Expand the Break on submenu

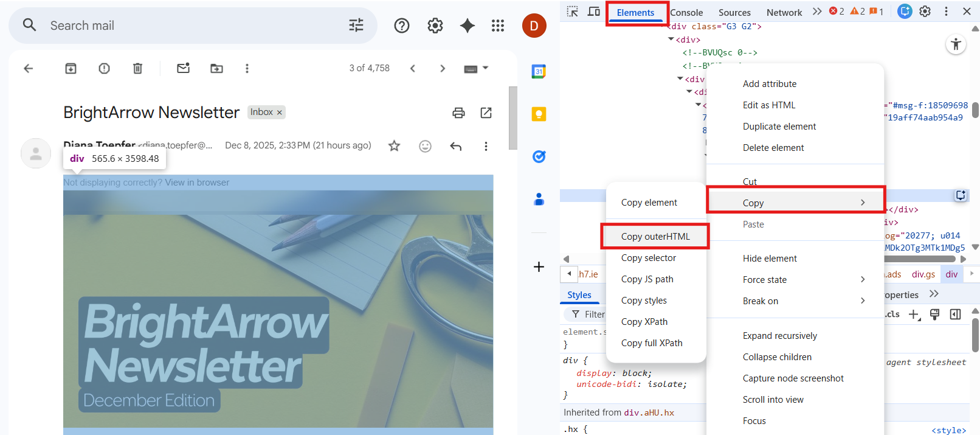click(795, 301)
